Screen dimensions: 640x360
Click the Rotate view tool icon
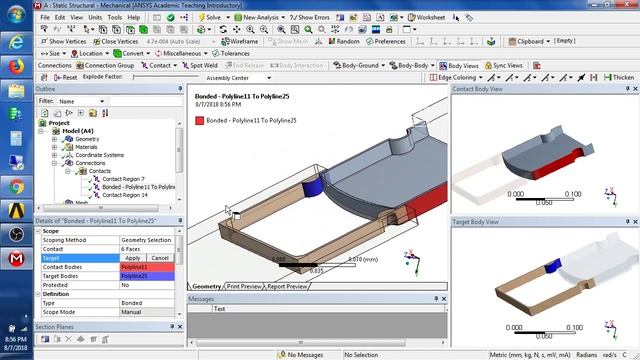[223, 29]
